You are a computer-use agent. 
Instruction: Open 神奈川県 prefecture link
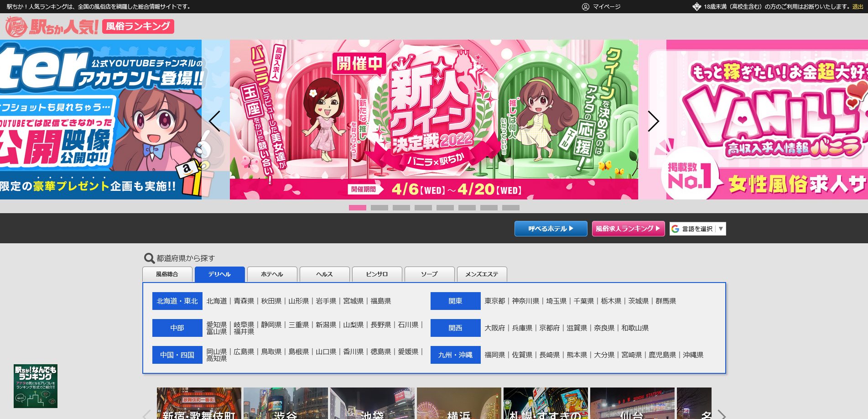pos(525,301)
